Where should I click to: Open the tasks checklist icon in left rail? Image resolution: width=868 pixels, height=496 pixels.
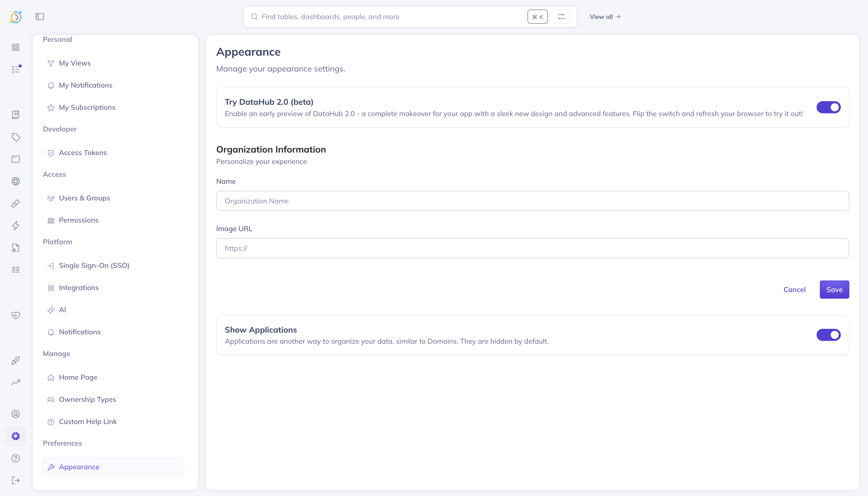[x=16, y=69]
